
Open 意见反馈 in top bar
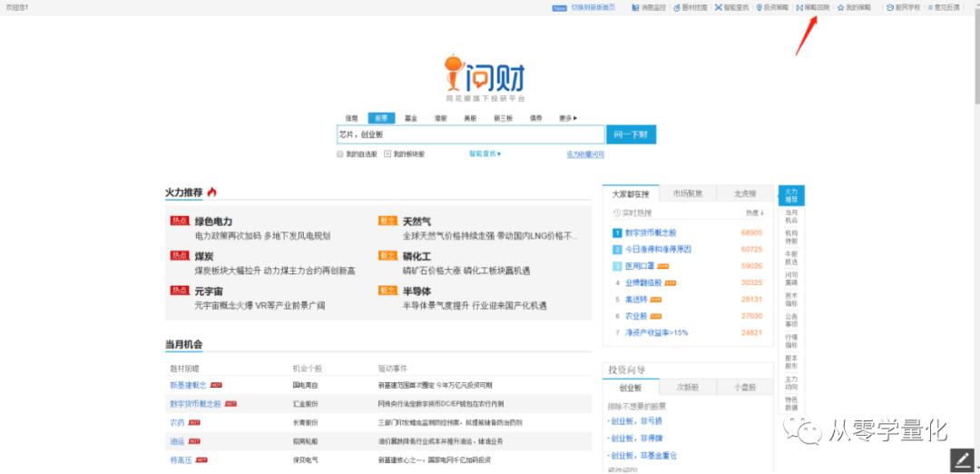tap(943, 7)
